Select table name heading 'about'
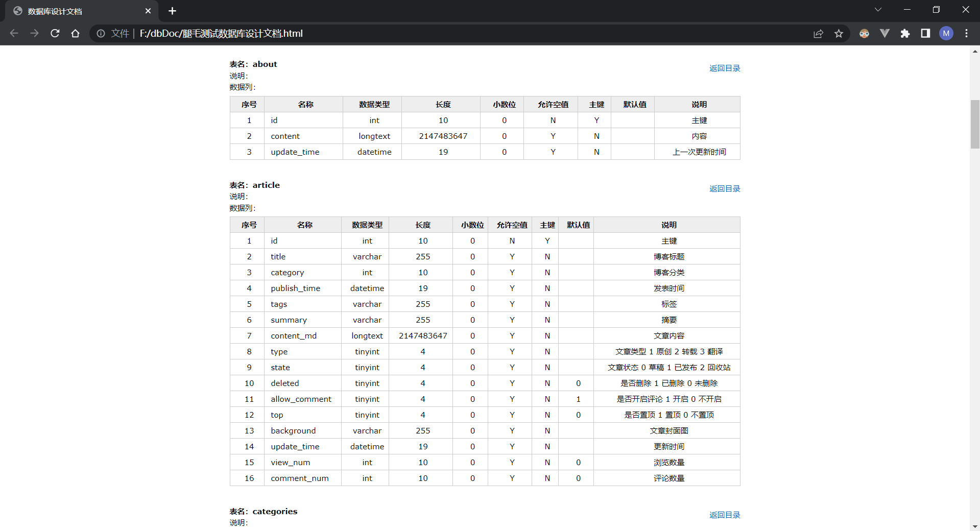 tap(265, 64)
